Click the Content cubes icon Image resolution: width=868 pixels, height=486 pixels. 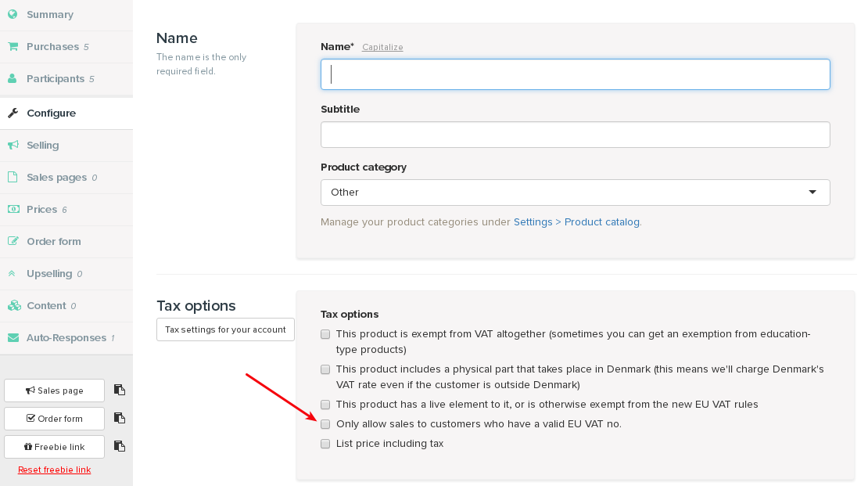tap(14, 306)
